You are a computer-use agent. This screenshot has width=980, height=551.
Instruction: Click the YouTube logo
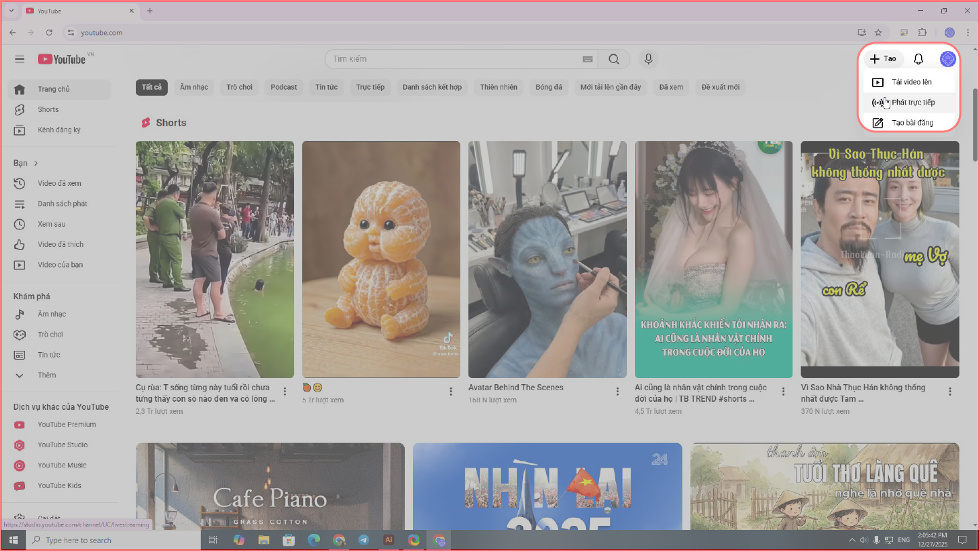[x=62, y=59]
